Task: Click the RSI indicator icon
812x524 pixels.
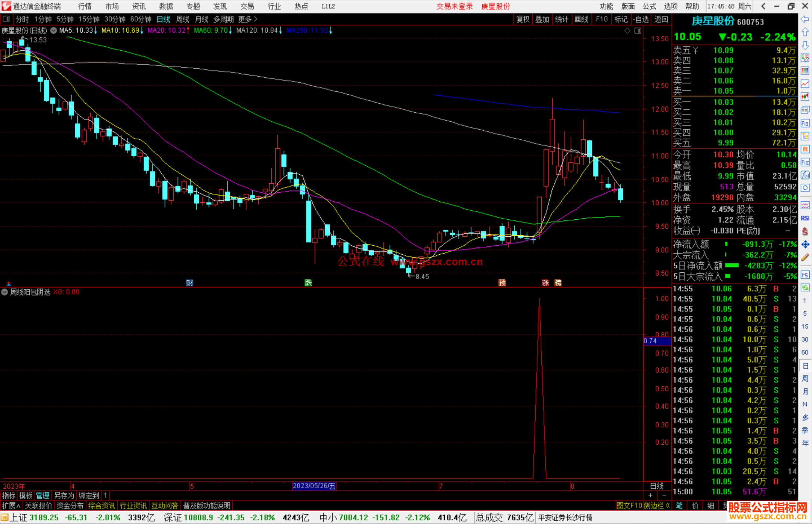Action: click(805, 218)
